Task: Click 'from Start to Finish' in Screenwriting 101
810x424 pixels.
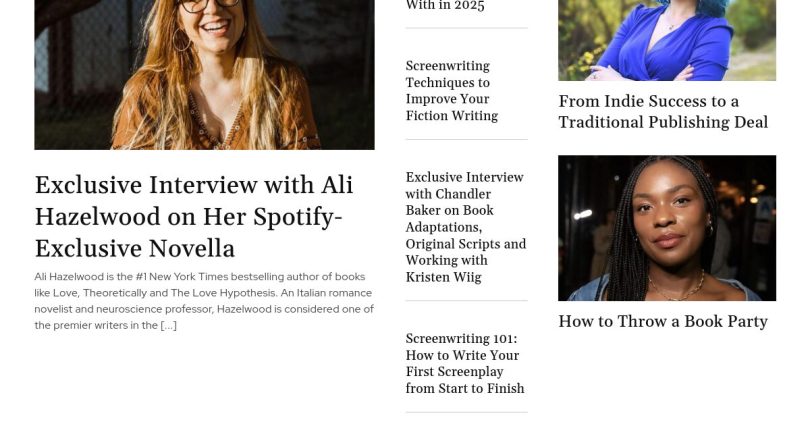Action: (464, 388)
